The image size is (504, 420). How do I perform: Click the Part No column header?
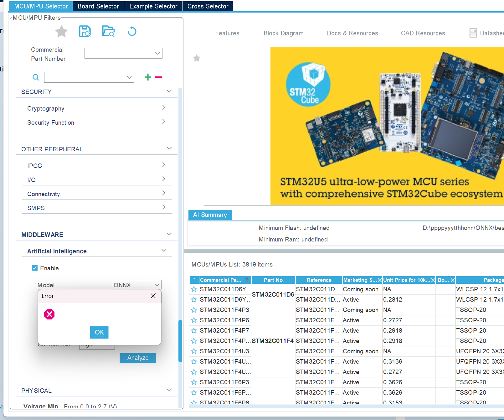pos(273,280)
